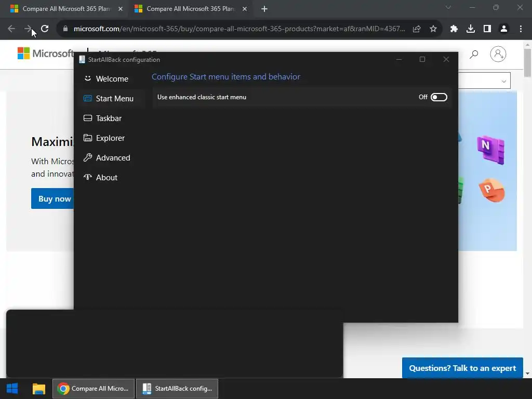Click the share page icon in address bar

tap(417, 29)
